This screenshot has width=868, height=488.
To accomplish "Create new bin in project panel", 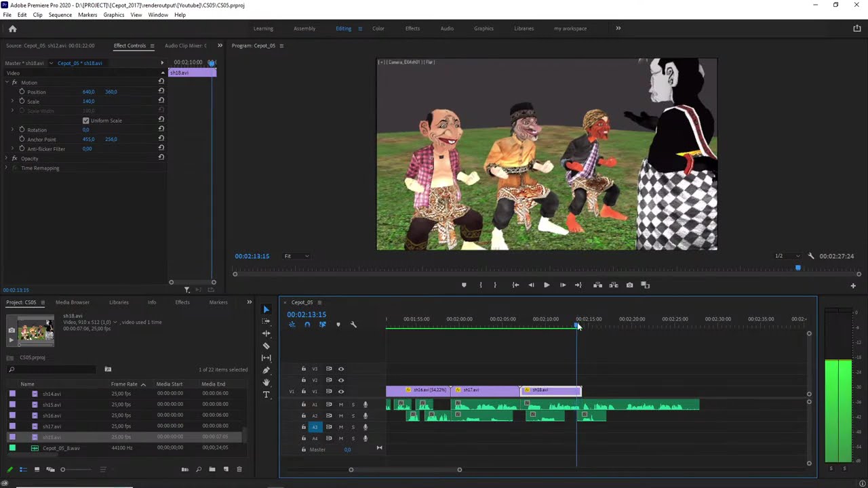I will [212, 469].
